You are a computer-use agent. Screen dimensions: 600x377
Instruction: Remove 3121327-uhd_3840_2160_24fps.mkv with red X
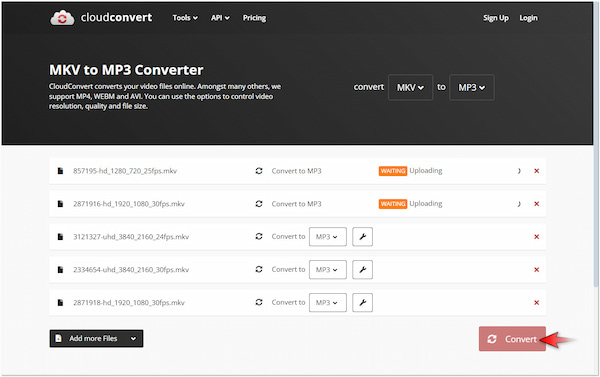point(536,237)
